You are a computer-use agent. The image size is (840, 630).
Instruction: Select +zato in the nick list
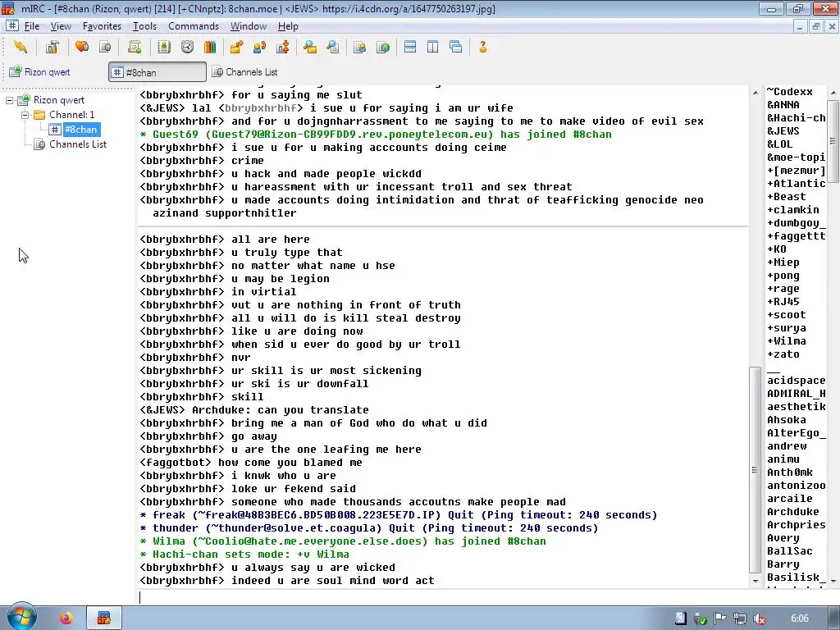point(783,354)
